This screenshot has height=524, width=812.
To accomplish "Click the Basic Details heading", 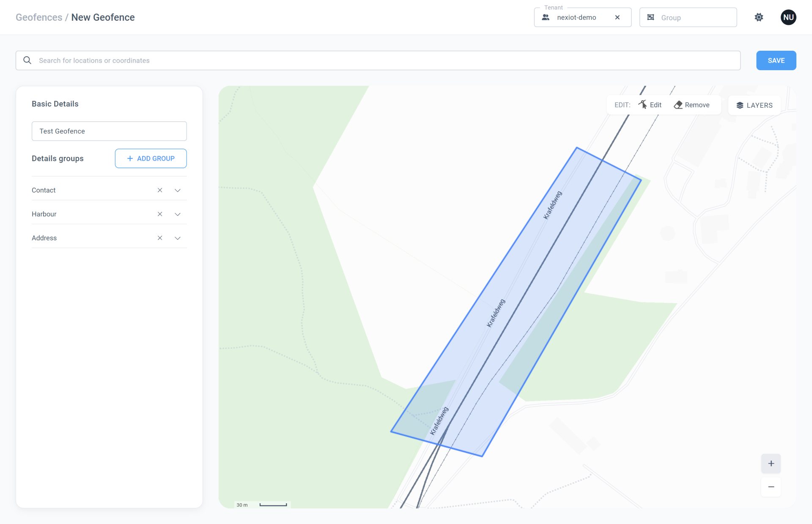I will pyautogui.click(x=55, y=104).
